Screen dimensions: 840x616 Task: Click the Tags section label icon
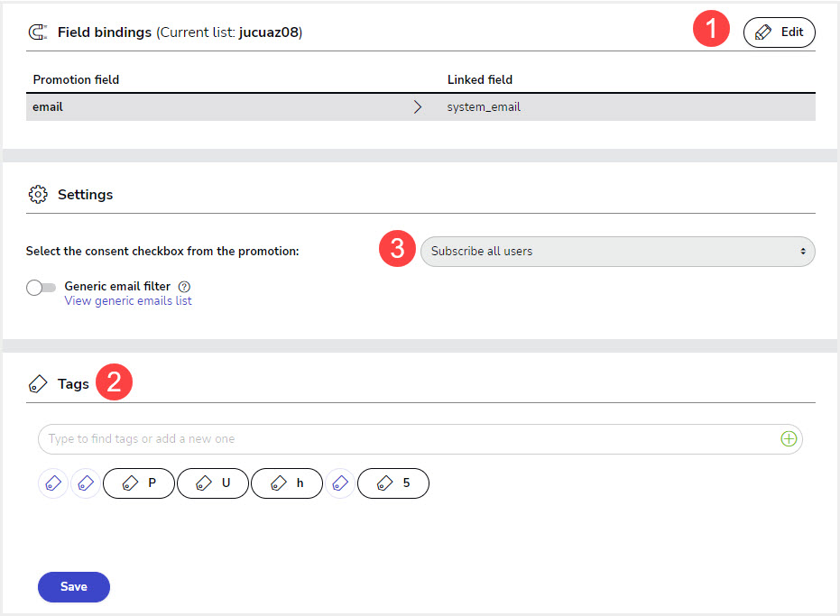38,384
